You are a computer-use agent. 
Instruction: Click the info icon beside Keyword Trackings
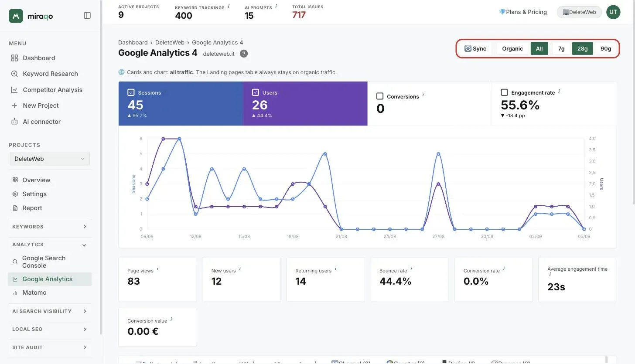click(x=229, y=7)
